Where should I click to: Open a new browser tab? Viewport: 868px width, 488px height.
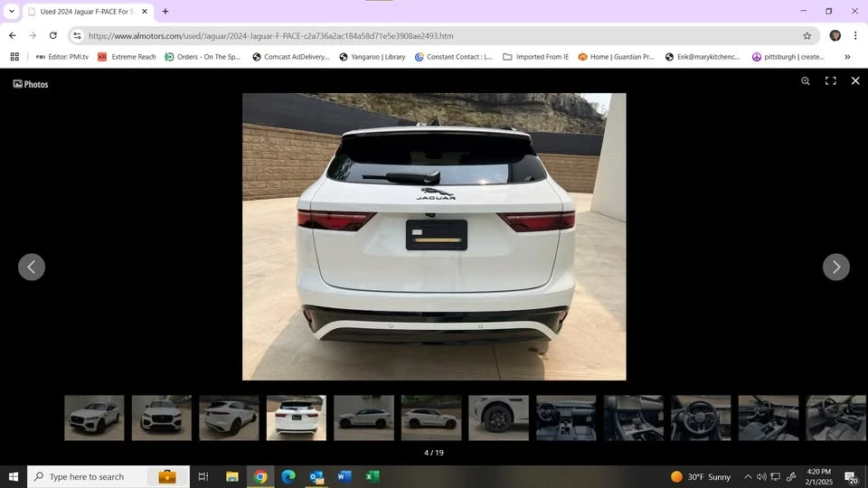(x=165, y=12)
